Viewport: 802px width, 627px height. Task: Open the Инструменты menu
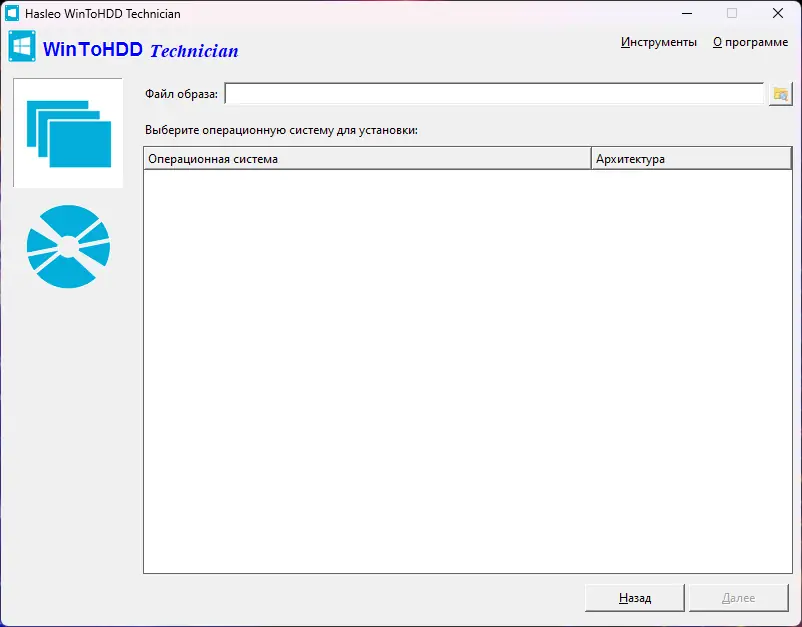pos(658,42)
